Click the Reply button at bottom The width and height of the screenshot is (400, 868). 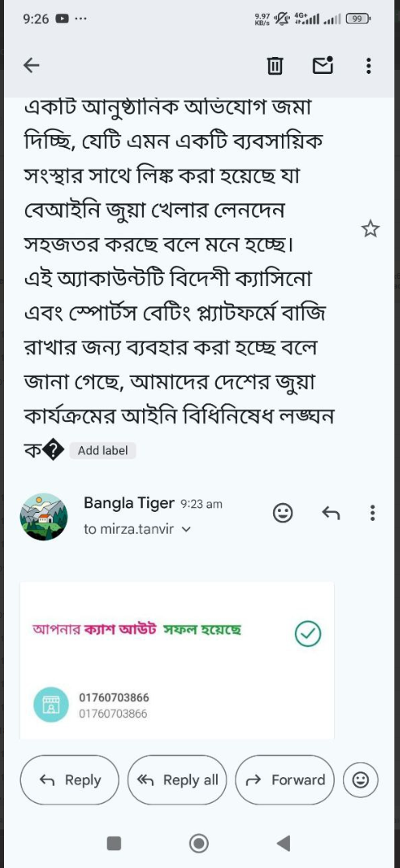70,780
